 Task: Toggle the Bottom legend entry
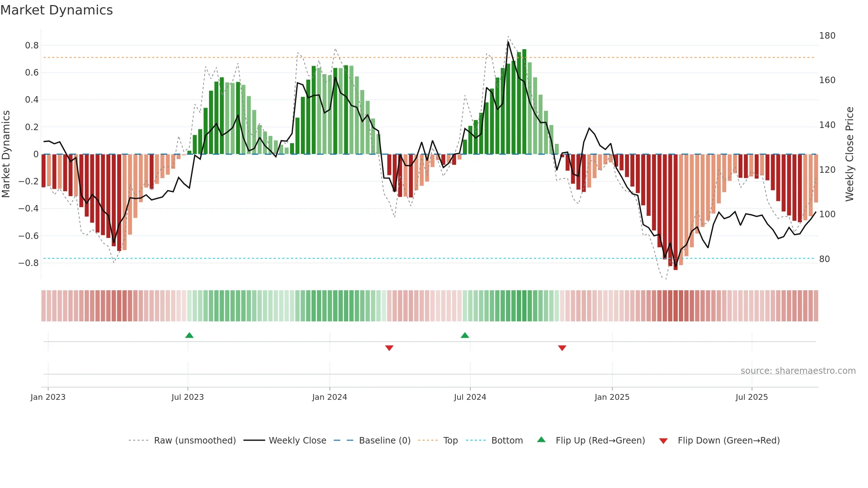(494, 440)
